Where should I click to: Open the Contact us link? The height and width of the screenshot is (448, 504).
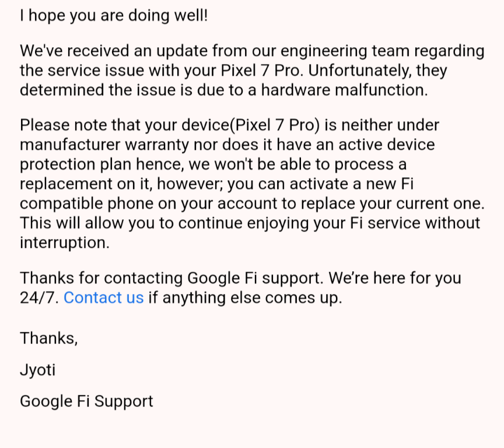[103, 297]
